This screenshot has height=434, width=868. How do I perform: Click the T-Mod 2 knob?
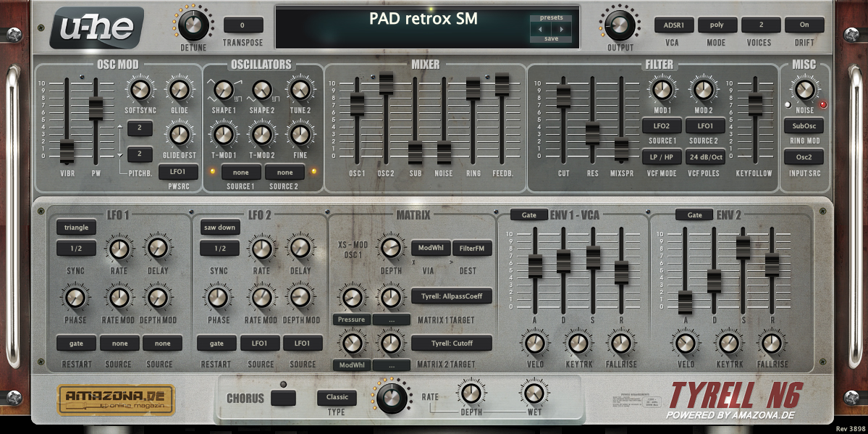point(261,134)
